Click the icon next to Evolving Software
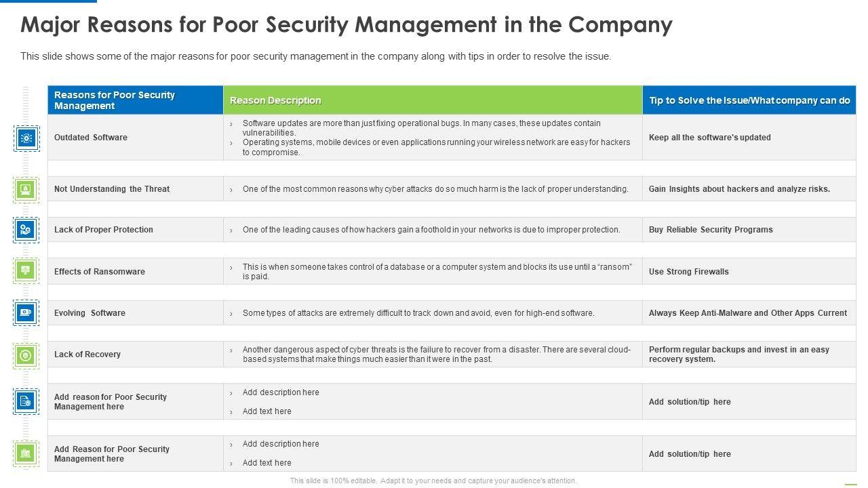 pos(26,312)
